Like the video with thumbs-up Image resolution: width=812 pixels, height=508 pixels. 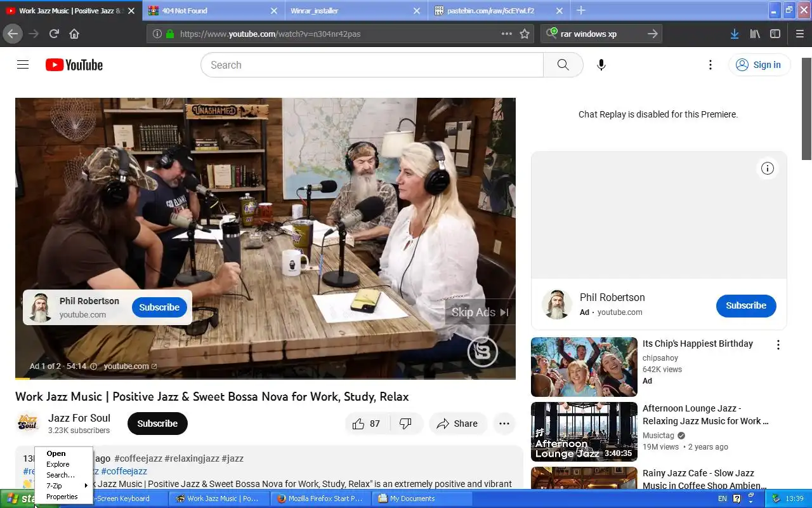coord(366,424)
